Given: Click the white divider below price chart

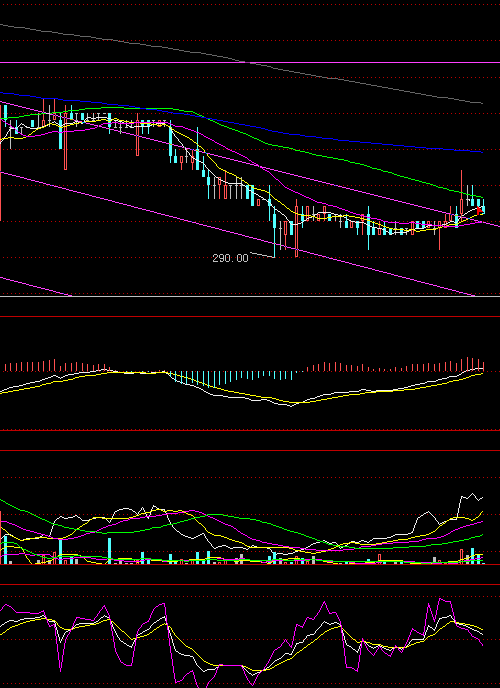Looking at the screenshot, I should tap(250, 297).
